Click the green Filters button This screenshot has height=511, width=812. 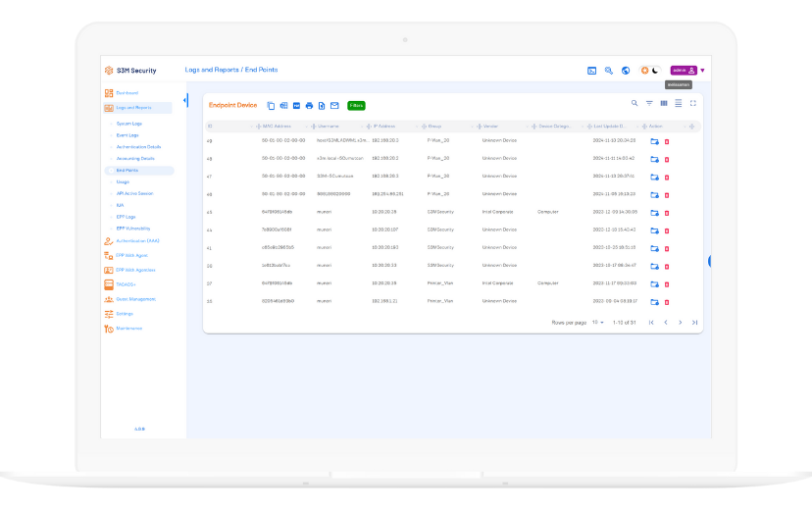(356, 105)
